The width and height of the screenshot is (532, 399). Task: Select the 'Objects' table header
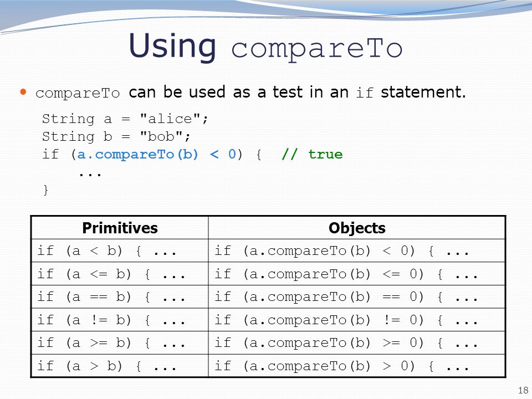tap(357, 228)
